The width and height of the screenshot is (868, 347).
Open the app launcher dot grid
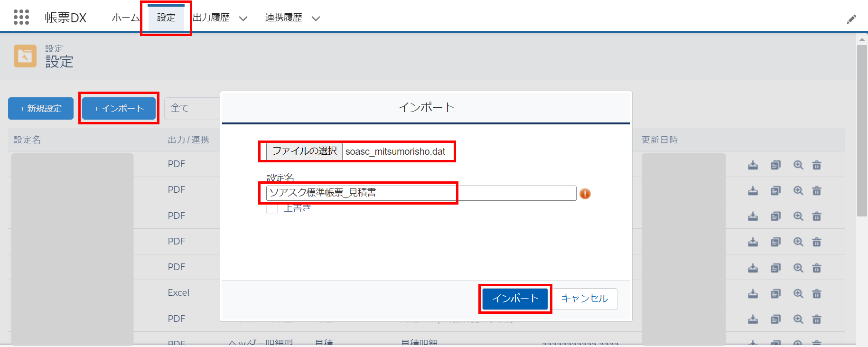21,17
